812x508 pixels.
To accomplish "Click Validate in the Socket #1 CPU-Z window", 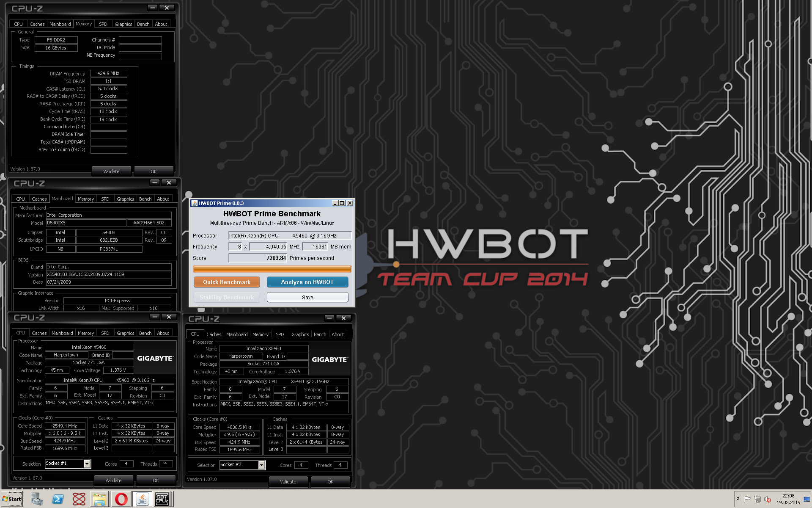I will coord(113,480).
